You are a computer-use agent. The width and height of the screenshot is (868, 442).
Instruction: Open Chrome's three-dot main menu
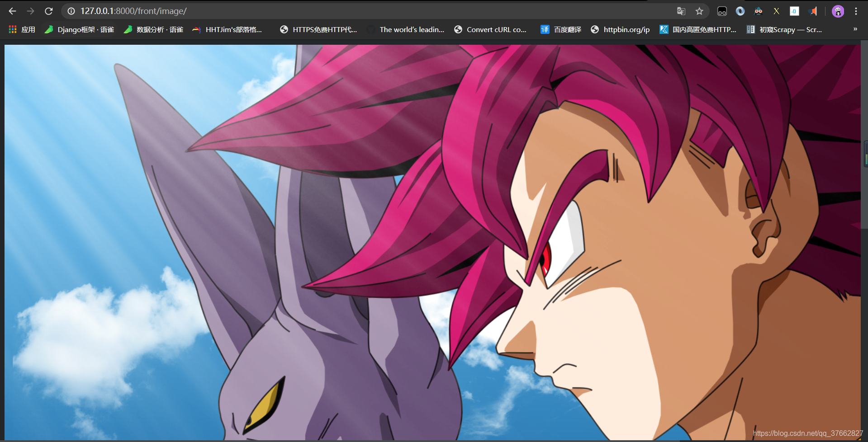coord(856,11)
